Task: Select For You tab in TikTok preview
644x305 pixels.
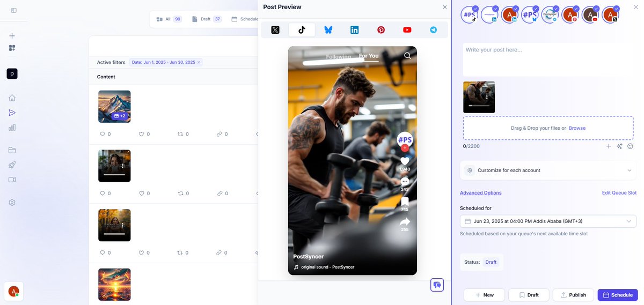Action: point(369,56)
